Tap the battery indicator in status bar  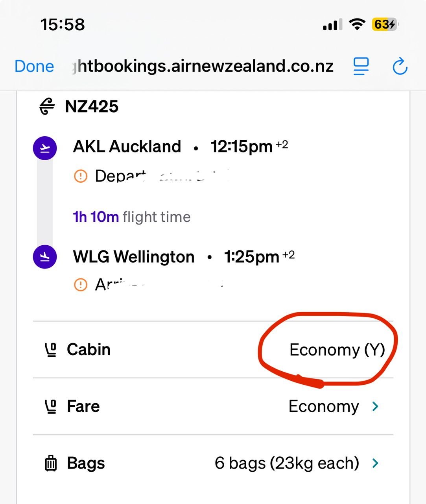(x=385, y=25)
